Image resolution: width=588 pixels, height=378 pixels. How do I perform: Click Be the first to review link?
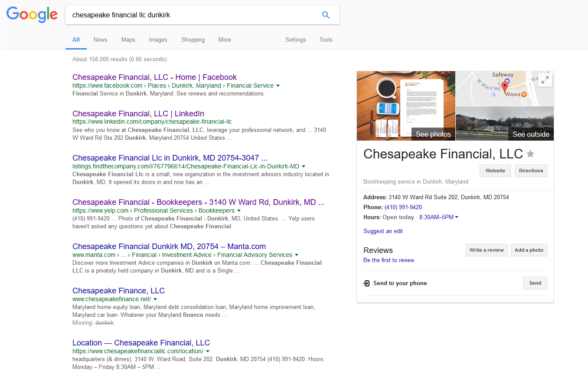389,260
